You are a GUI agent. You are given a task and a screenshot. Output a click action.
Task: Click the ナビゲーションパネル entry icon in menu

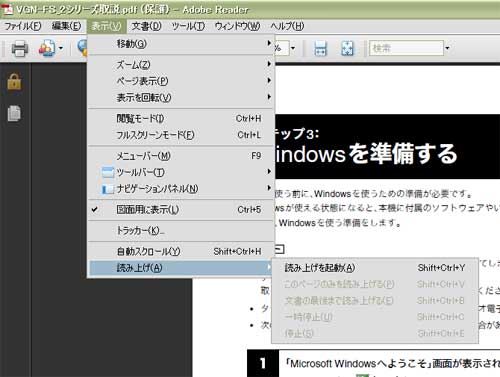108,189
